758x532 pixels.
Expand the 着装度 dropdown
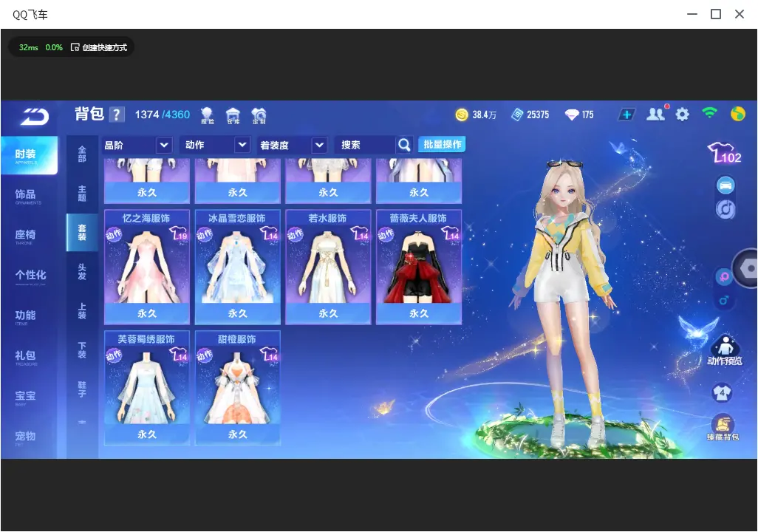click(292, 145)
